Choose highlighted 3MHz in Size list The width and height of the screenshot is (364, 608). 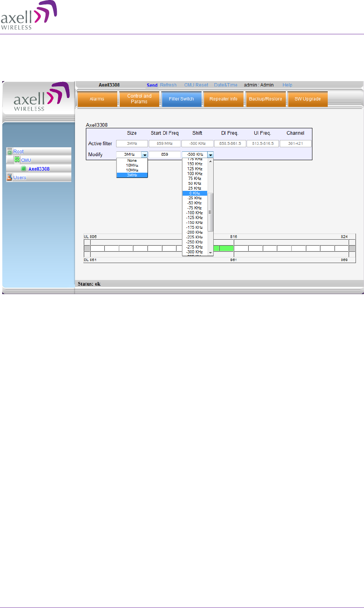[132, 175]
